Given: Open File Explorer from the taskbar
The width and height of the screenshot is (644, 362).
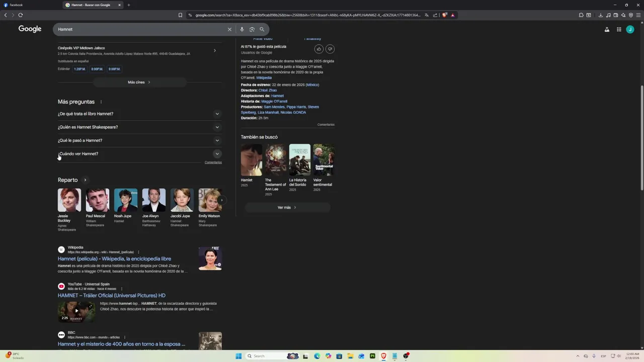Looking at the screenshot, I should tap(351, 356).
